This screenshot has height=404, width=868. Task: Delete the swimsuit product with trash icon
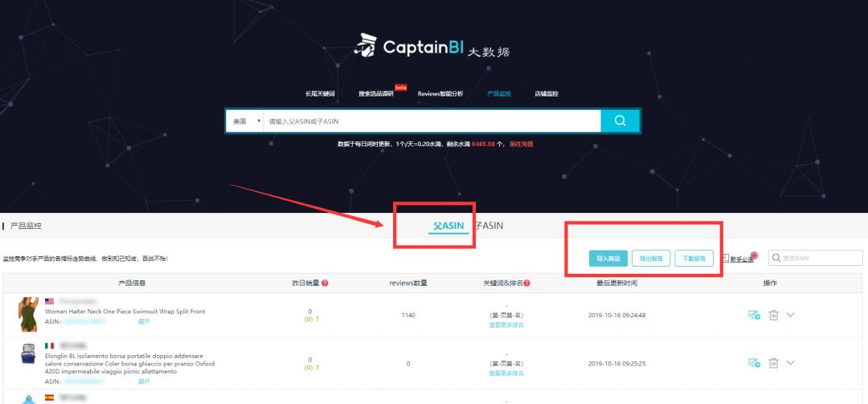point(773,315)
